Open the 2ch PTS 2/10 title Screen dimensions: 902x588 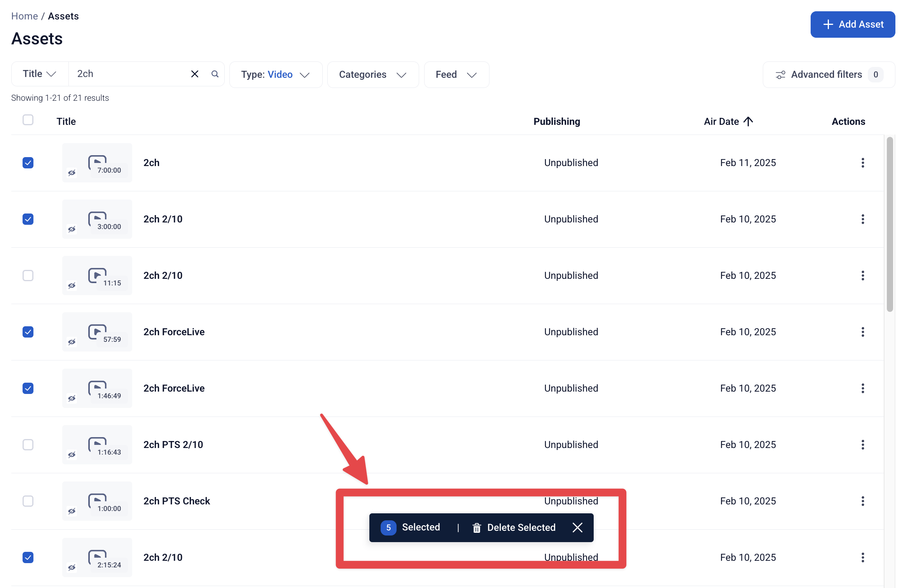click(173, 445)
